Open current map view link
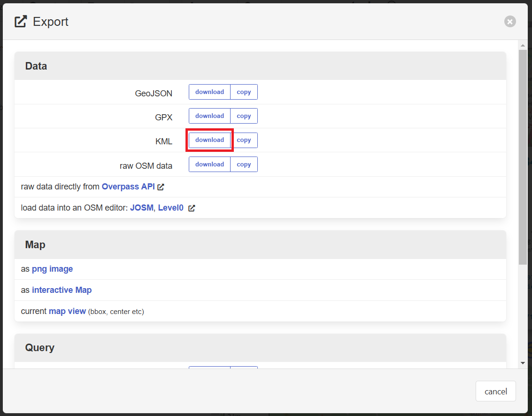 (67, 311)
